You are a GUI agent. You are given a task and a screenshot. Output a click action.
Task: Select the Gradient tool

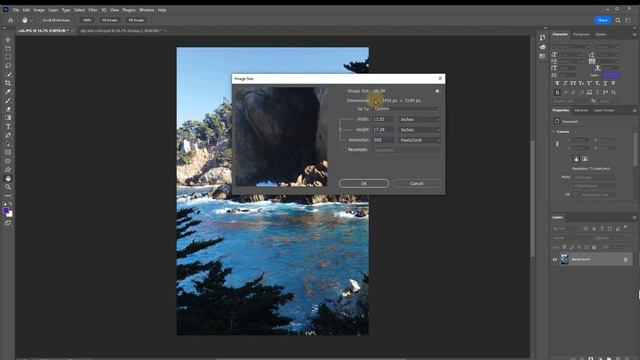coord(8,118)
